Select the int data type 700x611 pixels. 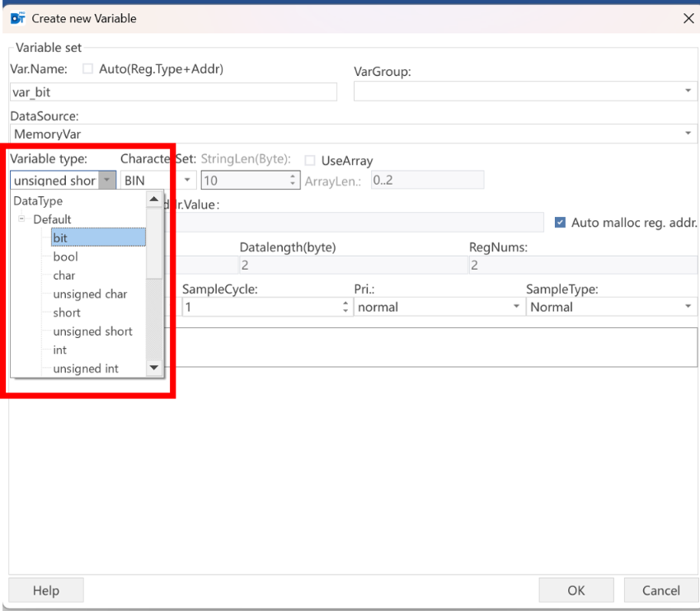click(x=60, y=350)
